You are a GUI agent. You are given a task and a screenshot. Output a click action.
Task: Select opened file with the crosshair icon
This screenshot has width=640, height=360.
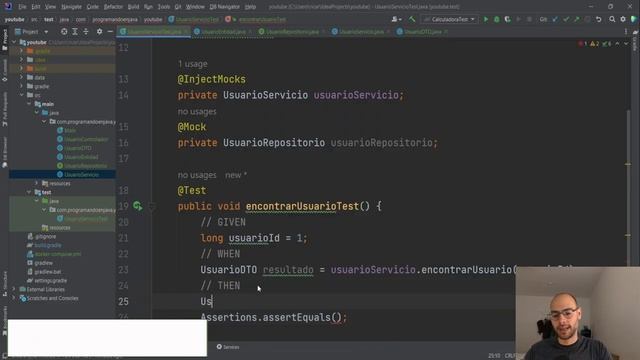click(x=64, y=31)
